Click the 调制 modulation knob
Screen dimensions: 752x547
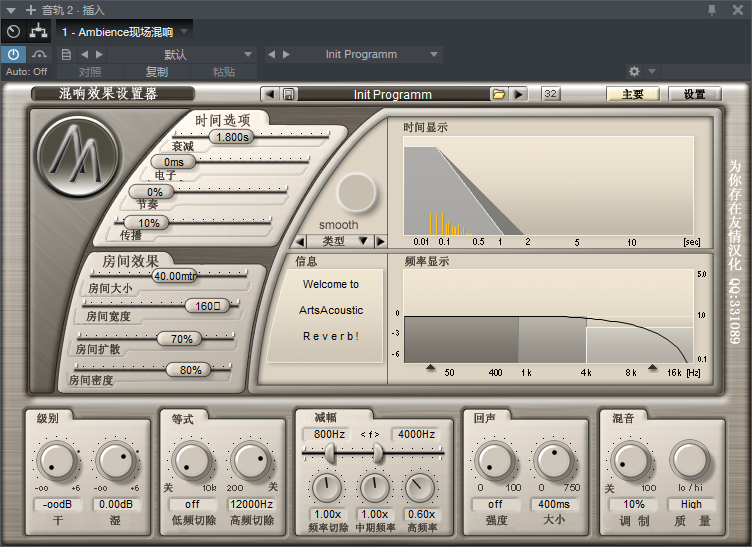pos(629,460)
